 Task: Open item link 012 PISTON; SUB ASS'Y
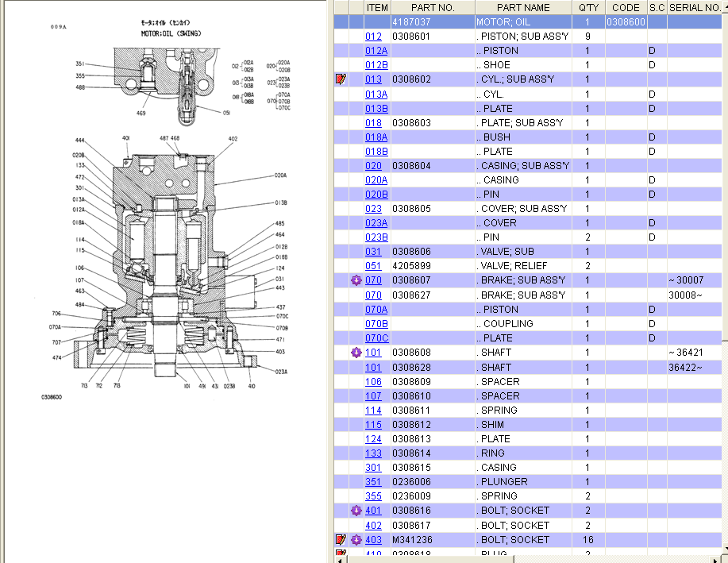pyautogui.click(x=373, y=37)
